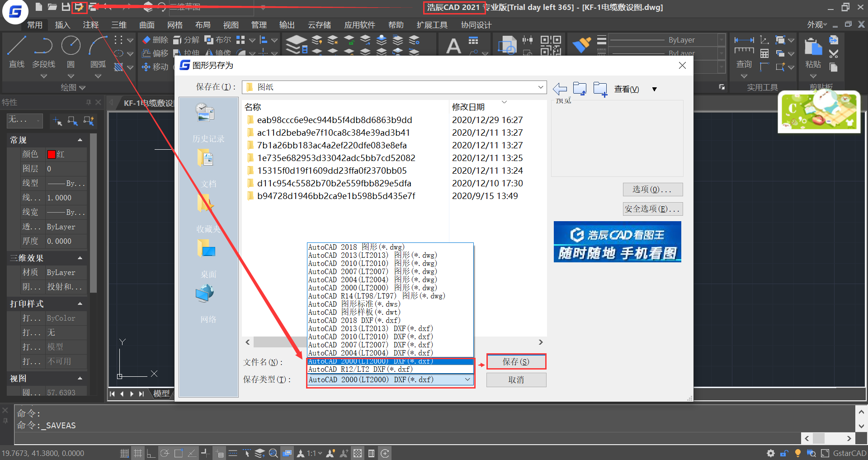Click the settings gear icon in status bar
Screen dimensions: 868x460
771,453
